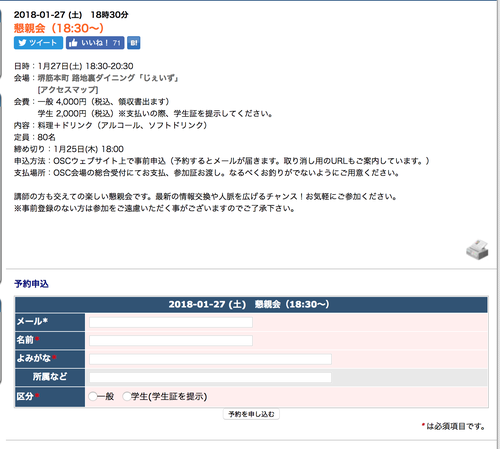Screen dimensions: 500x449
Task: Click the Twitter ツイート button
Action: click(x=38, y=43)
